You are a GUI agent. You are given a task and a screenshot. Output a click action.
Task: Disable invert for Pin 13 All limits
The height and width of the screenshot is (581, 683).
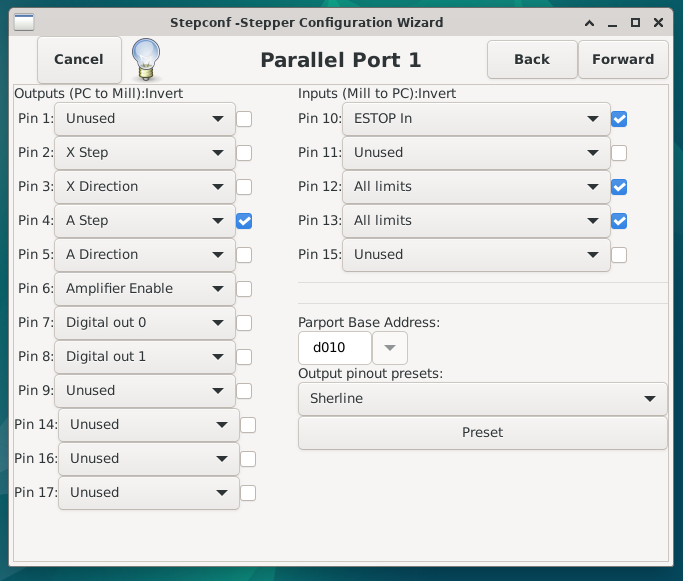(x=619, y=221)
